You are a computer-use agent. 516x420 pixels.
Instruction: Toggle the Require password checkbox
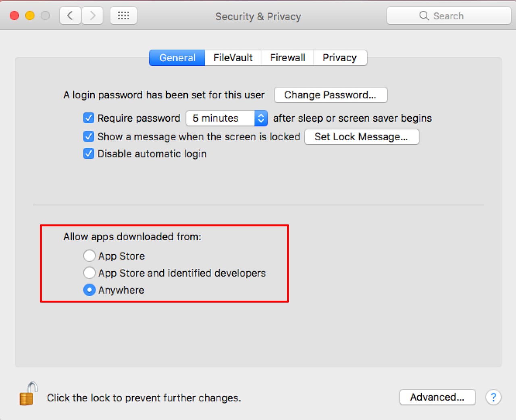[x=89, y=118]
